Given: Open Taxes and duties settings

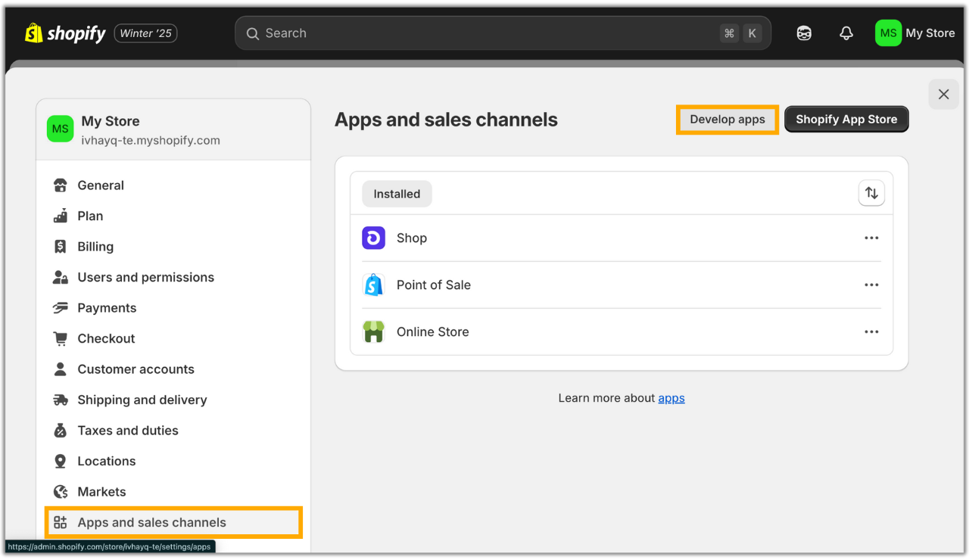Looking at the screenshot, I should tap(128, 431).
